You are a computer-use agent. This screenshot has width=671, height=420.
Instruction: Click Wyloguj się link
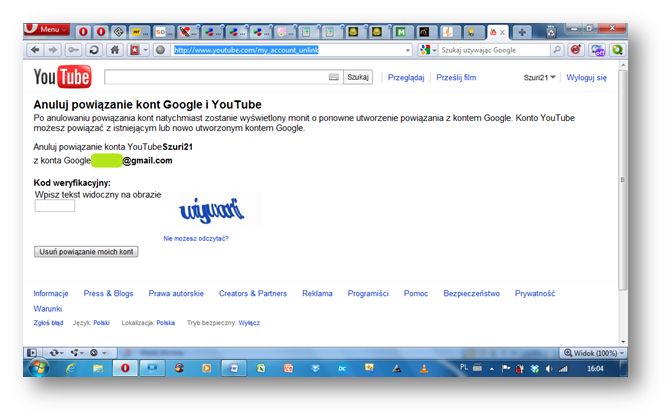point(586,77)
